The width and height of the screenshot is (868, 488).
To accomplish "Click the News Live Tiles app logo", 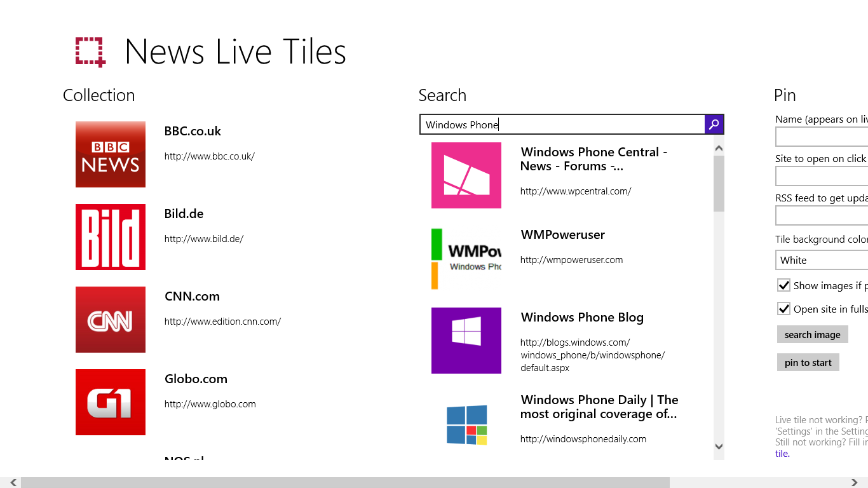I will click(x=90, y=51).
